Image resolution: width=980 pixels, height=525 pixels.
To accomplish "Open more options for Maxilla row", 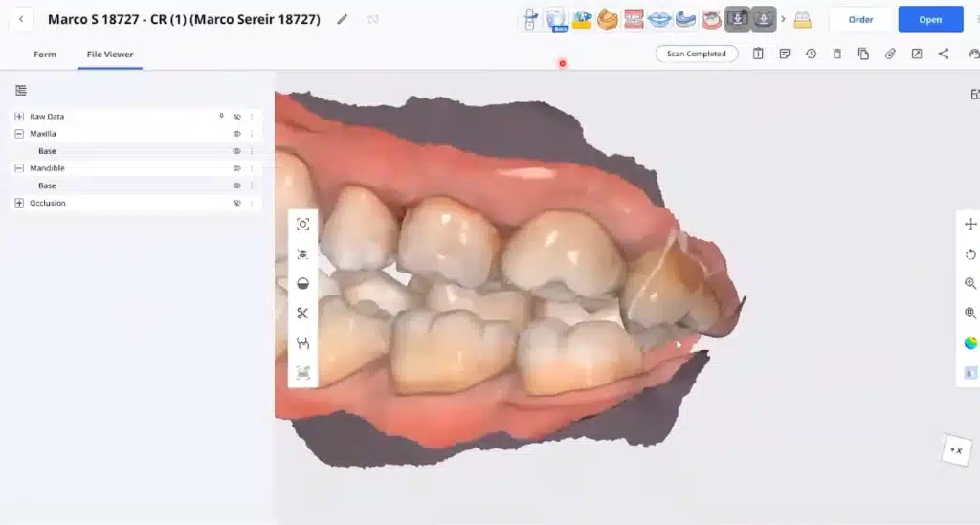I will [252, 134].
